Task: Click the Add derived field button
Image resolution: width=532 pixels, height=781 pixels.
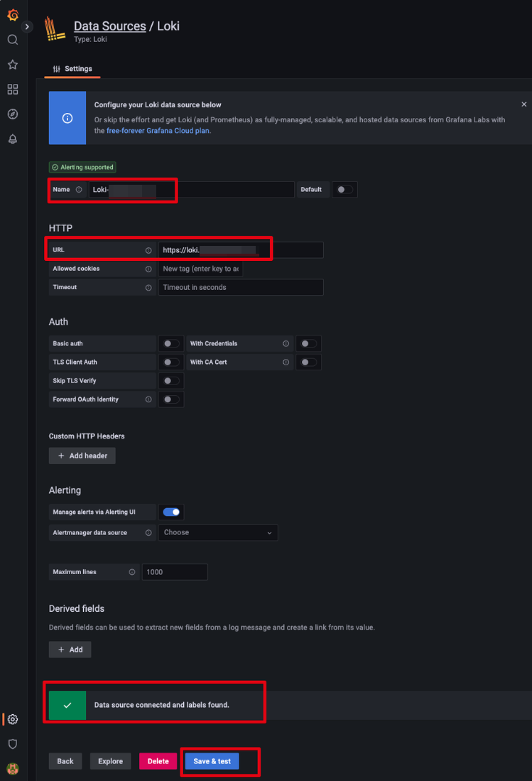Action: click(70, 650)
